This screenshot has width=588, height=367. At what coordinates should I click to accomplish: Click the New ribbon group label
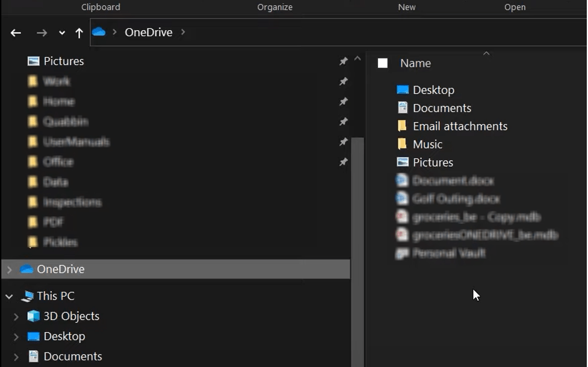[407, 7]
